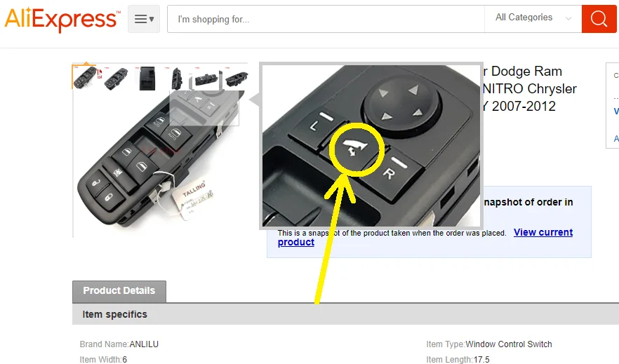Select the first product thumbnail
The height and width of the screenshot is (364, 619).
[x=84, y=77]
